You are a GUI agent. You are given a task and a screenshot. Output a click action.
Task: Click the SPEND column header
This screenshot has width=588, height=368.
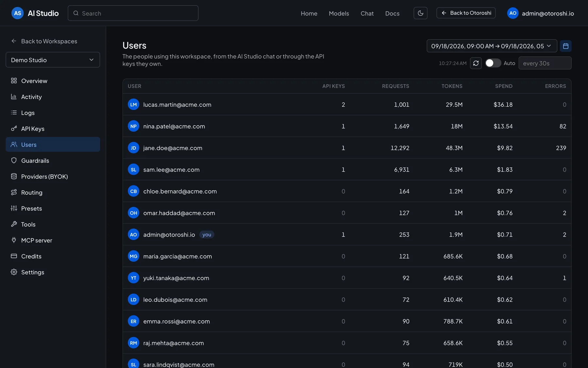point(504,86)
